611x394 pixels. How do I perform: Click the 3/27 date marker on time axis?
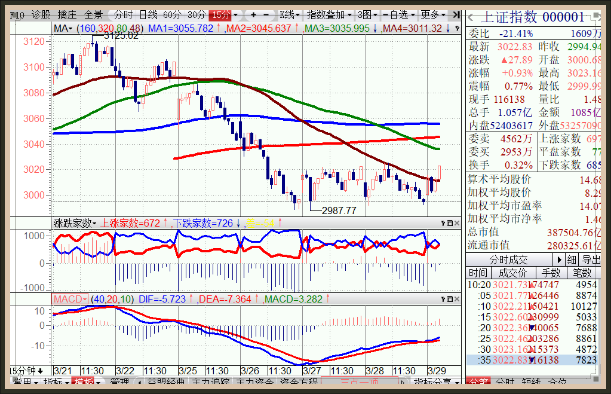pos(312,371)
